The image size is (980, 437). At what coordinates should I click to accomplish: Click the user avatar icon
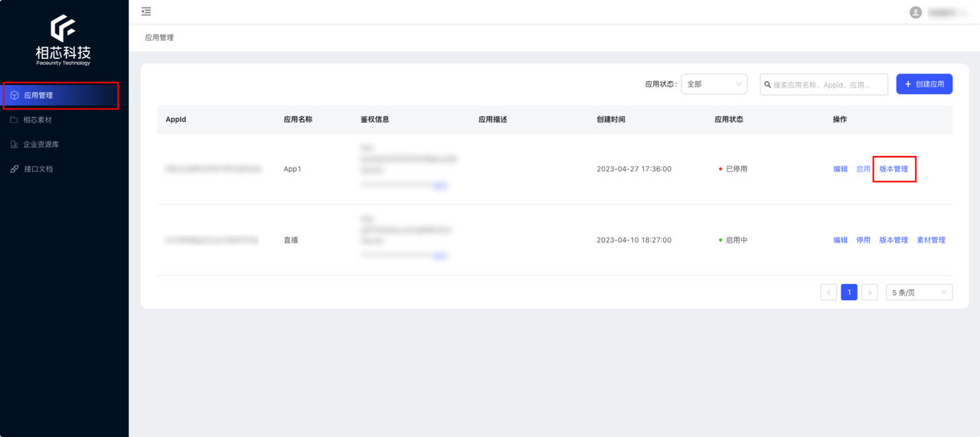[916, 12]
